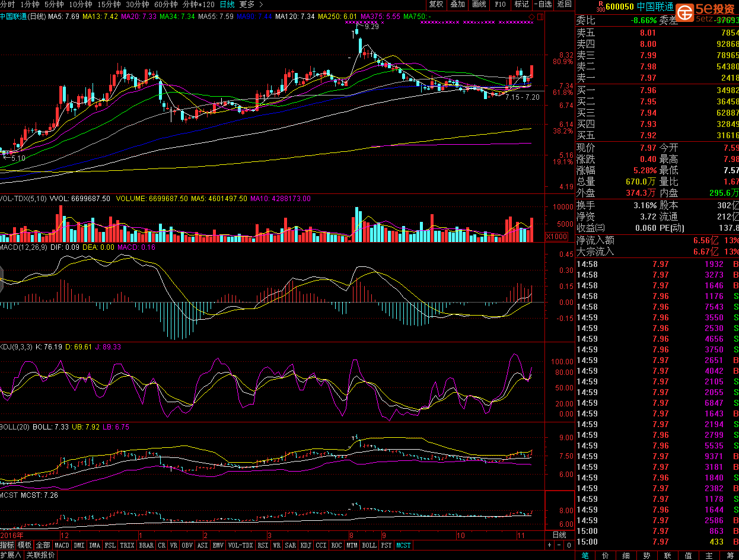
Task: Open the 模板 templates tab
Action: [x=24, y=545]
